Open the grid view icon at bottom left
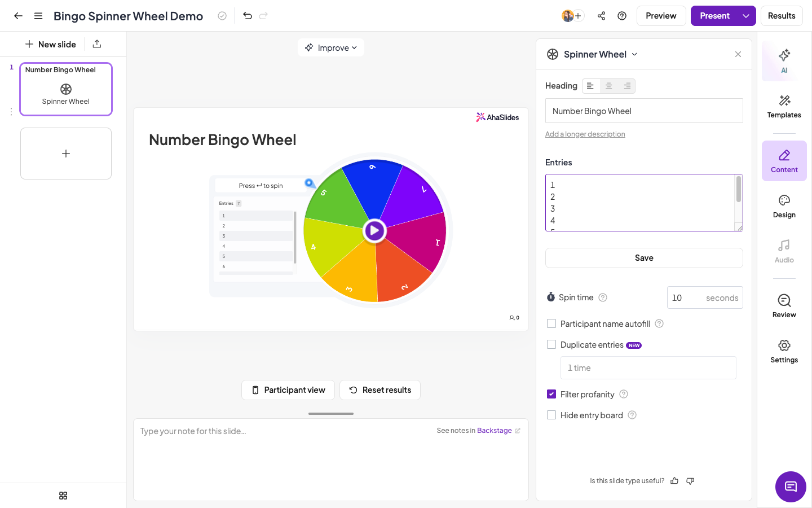The image size is (812, 508). (x=63, y=496)
